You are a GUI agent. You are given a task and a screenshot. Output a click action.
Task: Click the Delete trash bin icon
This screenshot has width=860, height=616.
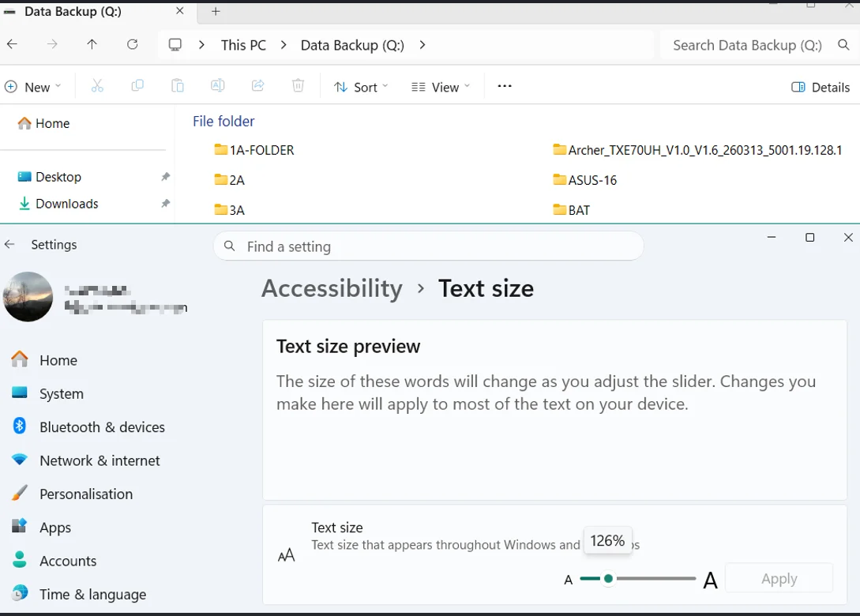pyautogui.click(x=298, y=85)
